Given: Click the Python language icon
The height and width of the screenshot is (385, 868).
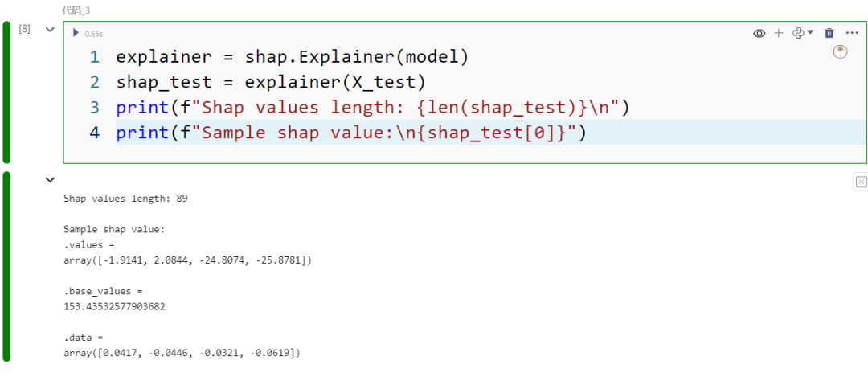Looking at the screenshot, I should click(798, 33).
